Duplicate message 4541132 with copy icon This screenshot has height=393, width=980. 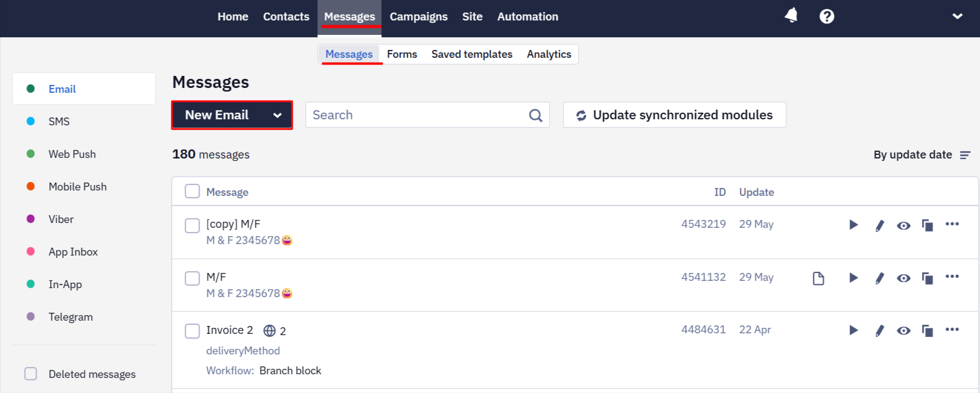pos(927,278)
